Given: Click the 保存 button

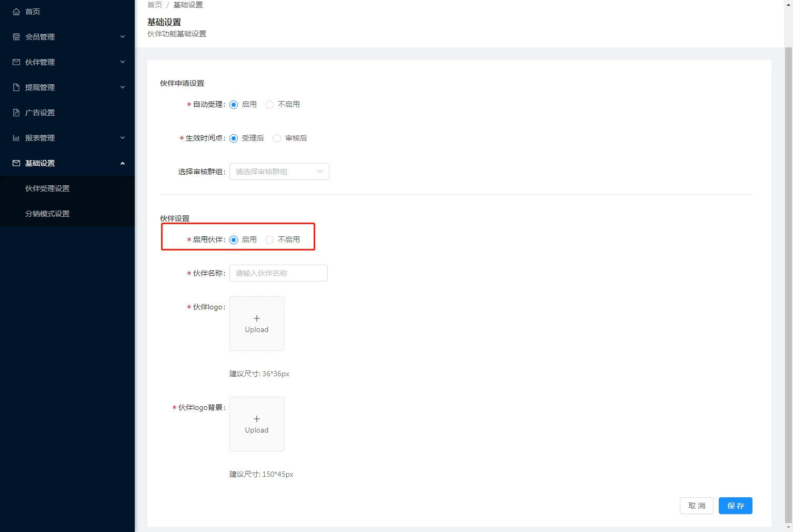Looking at the screenshot, I should [736, 506].
